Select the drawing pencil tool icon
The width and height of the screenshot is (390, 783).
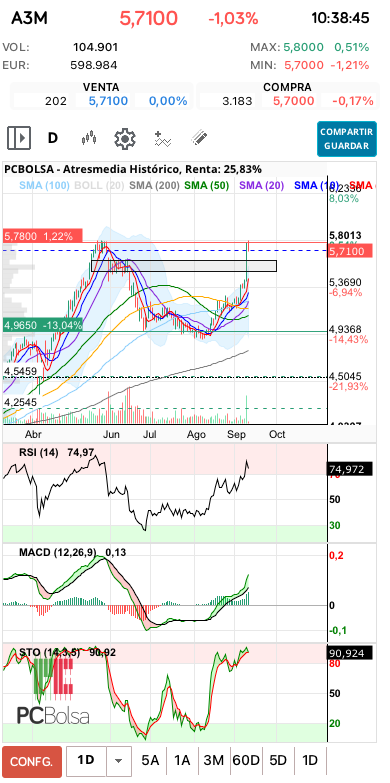pyautogui.click(x=199, y=138)
